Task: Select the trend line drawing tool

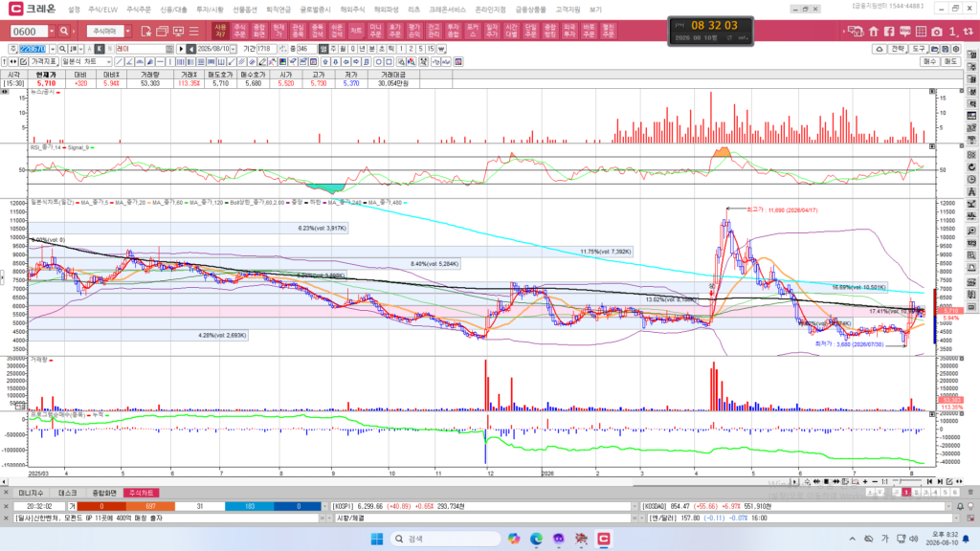Action: click(120, 62)
